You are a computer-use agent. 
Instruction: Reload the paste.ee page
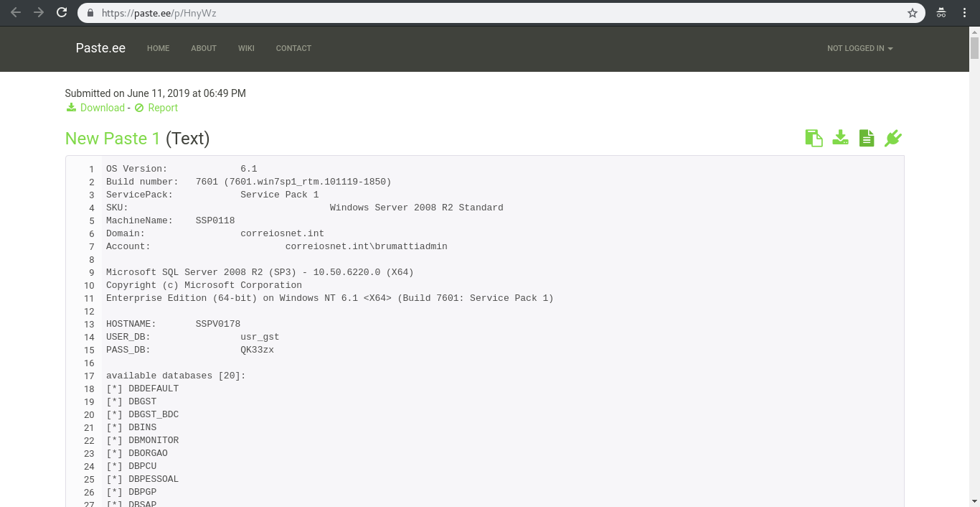[x=62, y=13]
